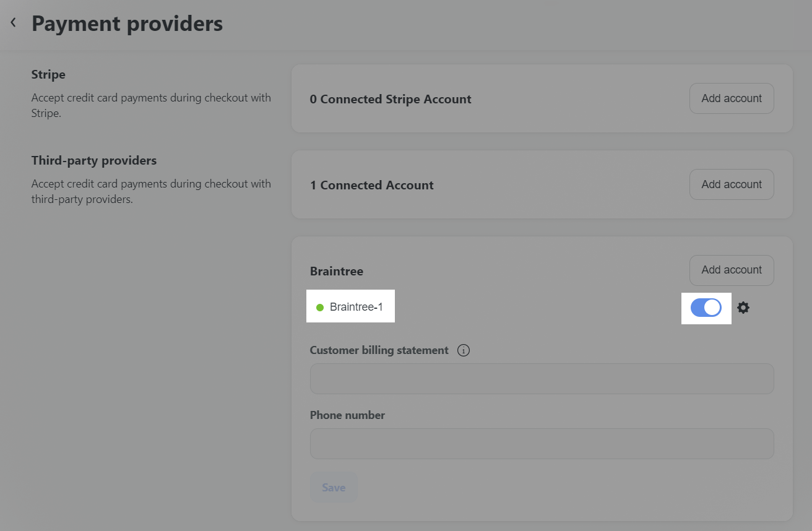Focus the Phone number input field

(x=542, y=444)
